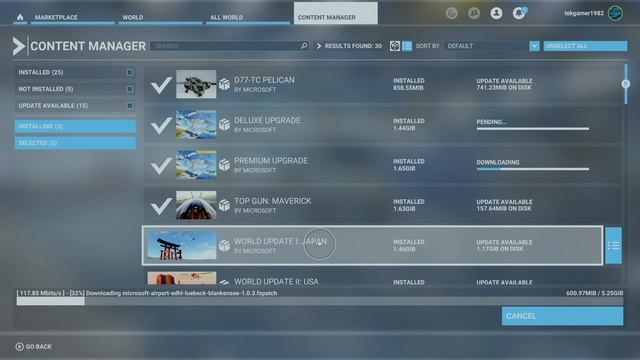Image resolution: width=640 pixels, height=360 pixels.
Task: Click the D77-TC Pelican title text
Action: 264,80
